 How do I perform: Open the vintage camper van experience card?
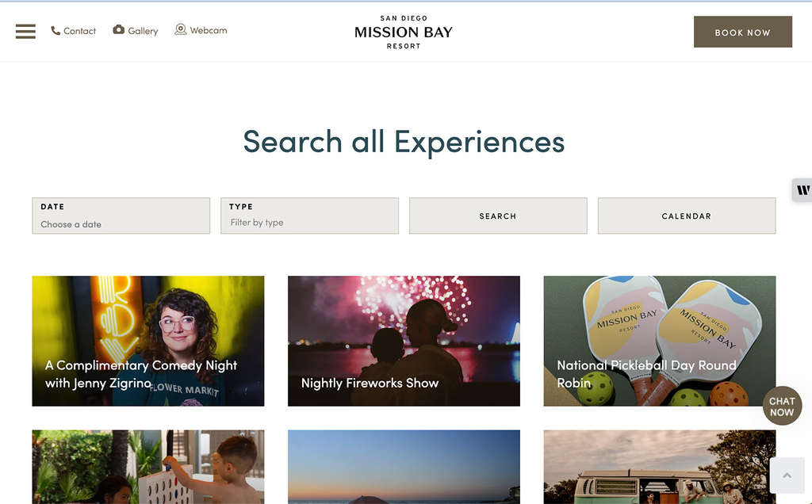(x=660, y=467)
